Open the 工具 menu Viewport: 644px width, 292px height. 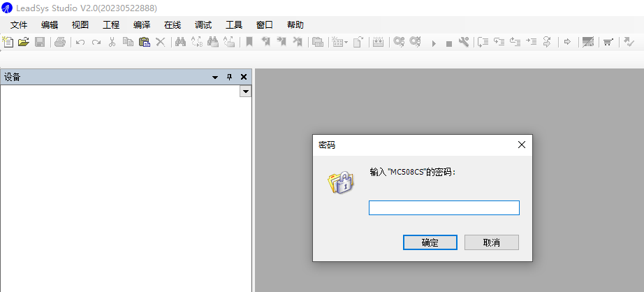point(234,25)
